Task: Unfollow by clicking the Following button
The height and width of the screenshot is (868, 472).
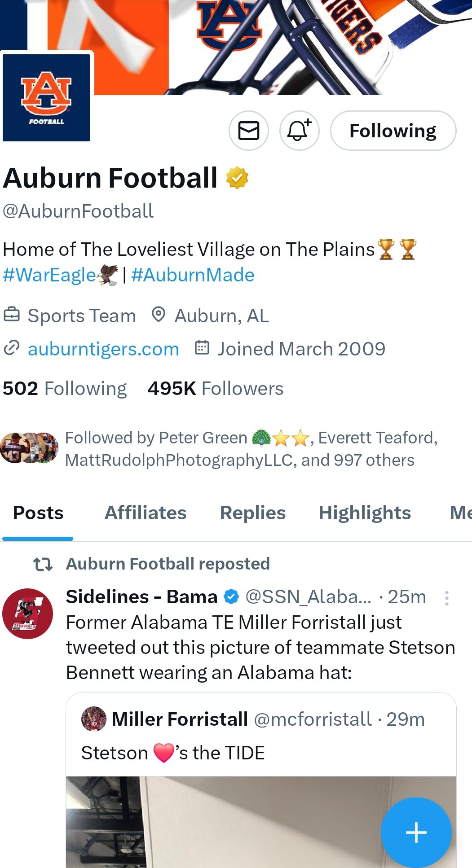Action: click(x=393, y=131)
